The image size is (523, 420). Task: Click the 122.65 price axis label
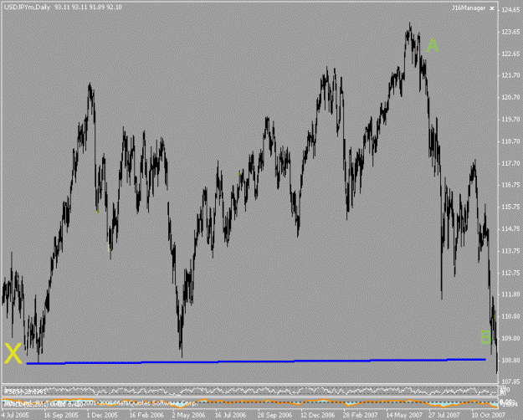[510, 54]
